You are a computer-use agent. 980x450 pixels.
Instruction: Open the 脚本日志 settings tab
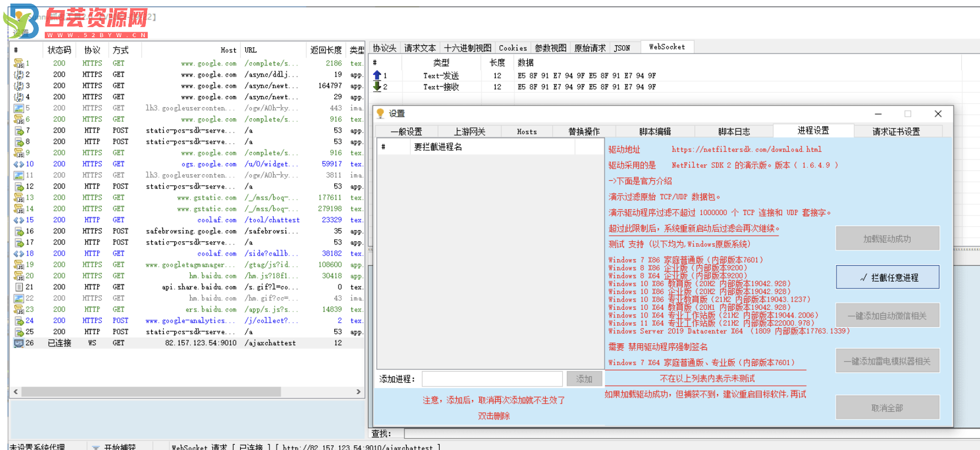734,132
